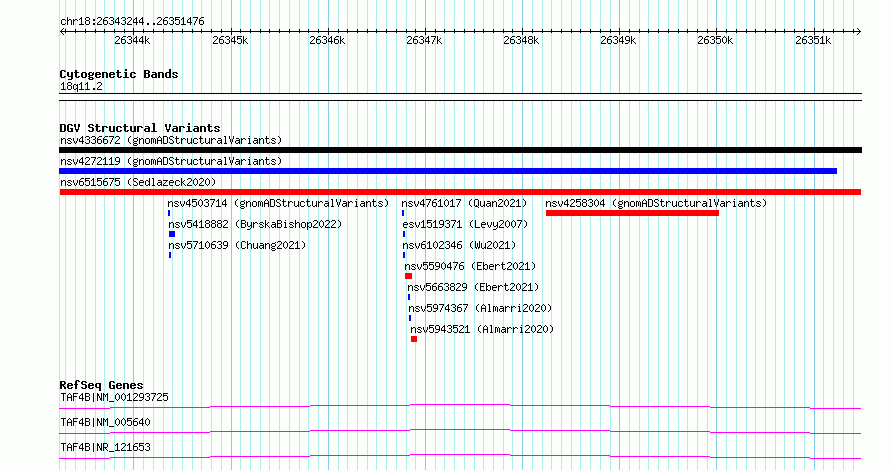890x470 pixels.
Task: Click the 26347k ruler position
Action: [424, 40]
